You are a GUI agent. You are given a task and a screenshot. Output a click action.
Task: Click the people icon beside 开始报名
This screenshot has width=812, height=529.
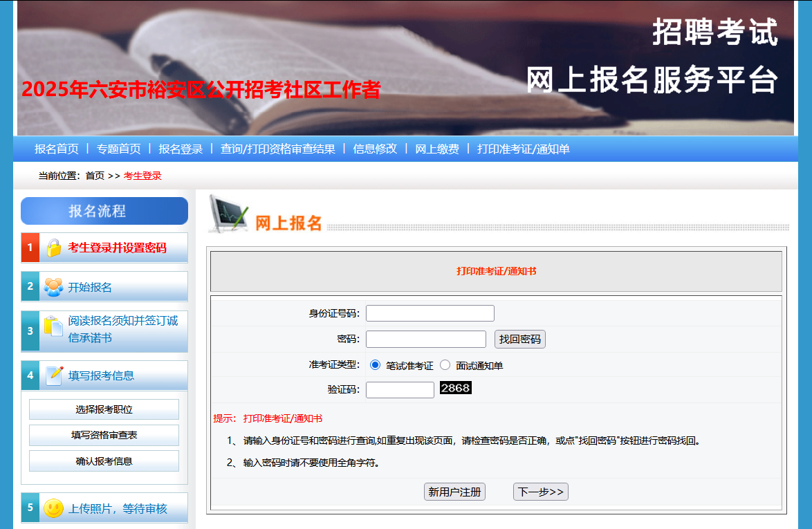[x=53, y=286]
